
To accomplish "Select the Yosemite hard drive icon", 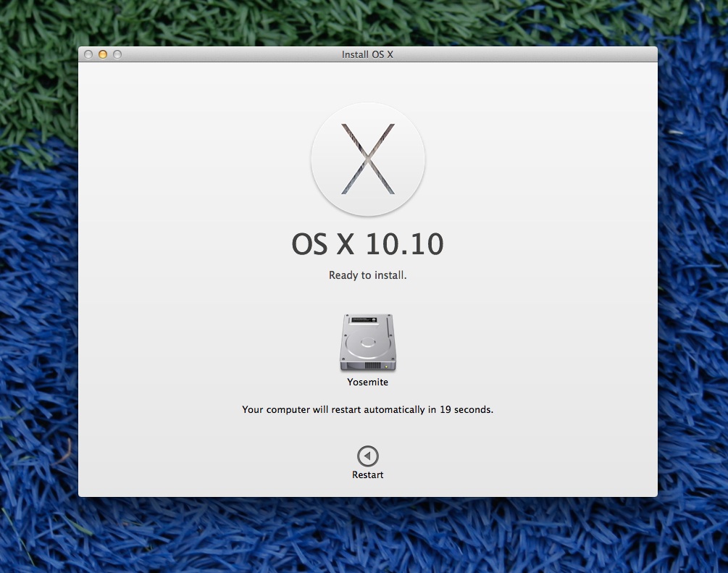I will (x=368, y=343).
